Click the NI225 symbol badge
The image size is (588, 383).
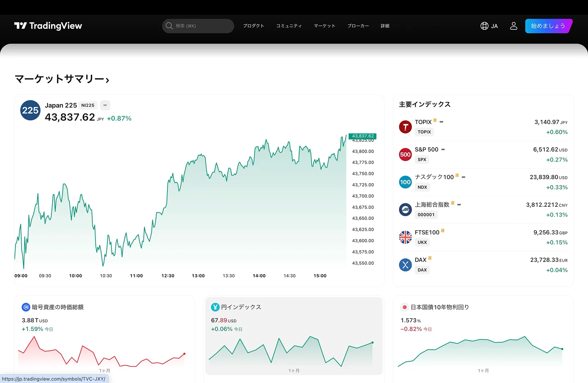click(x=87, y=105)
